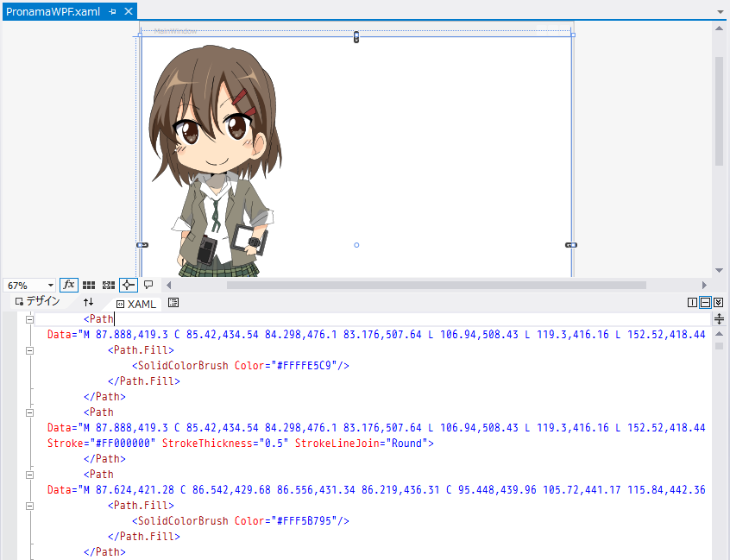
Task: Switch to the XAML tab
Action: coord(136,304)
